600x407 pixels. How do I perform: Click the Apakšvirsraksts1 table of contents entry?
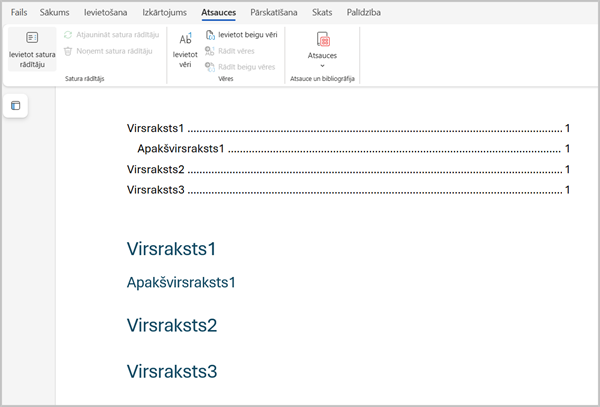coord(354,148)
